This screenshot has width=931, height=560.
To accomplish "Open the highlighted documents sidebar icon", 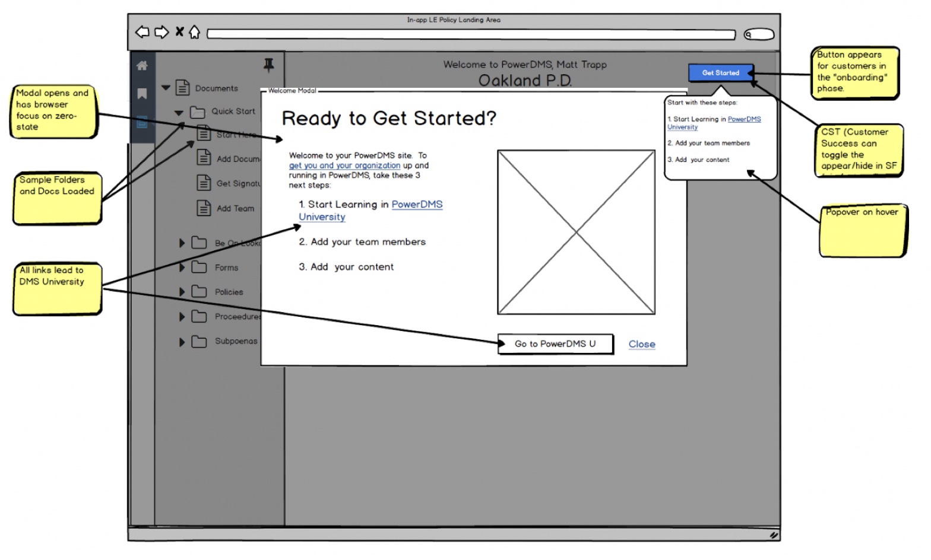I will (x=142, y=122).
